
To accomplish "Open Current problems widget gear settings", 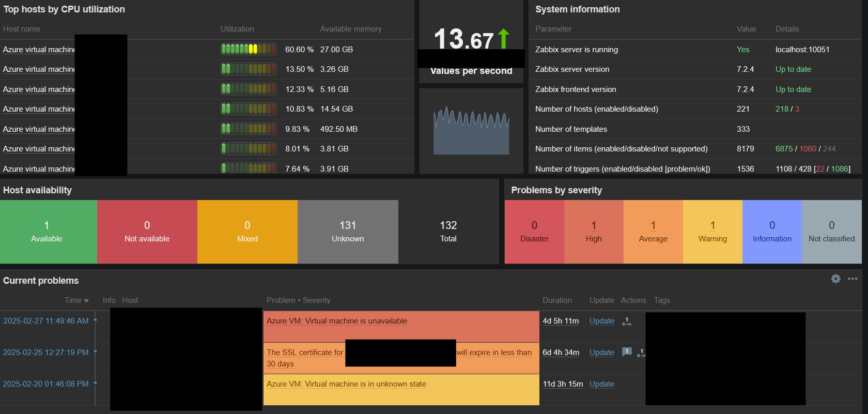I will tap(835, 279).
